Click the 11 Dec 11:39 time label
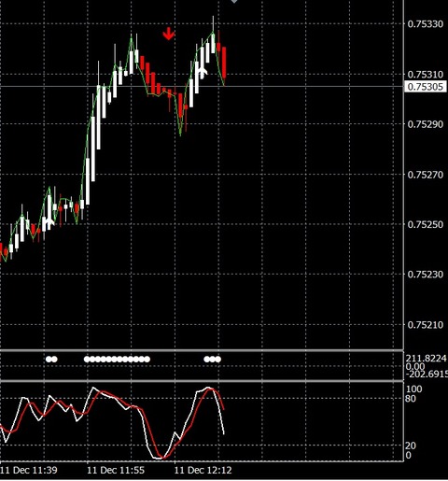The image size is (448, 481). 29,470
